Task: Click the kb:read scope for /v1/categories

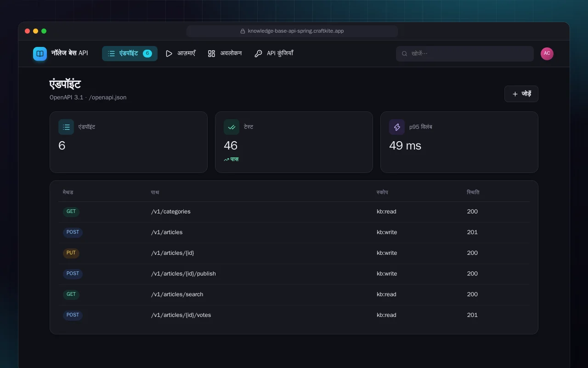Action: click(386, 212)
